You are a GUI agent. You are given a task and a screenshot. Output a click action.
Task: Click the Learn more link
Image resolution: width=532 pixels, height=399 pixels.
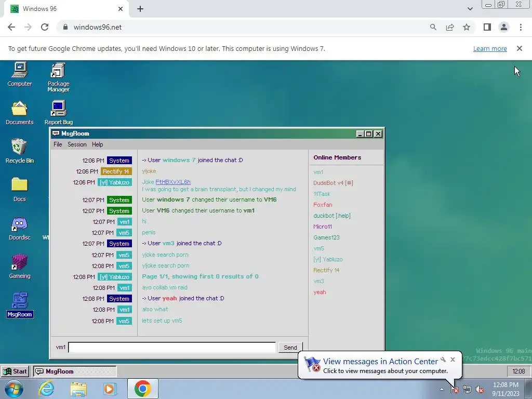tap(490, 48)
